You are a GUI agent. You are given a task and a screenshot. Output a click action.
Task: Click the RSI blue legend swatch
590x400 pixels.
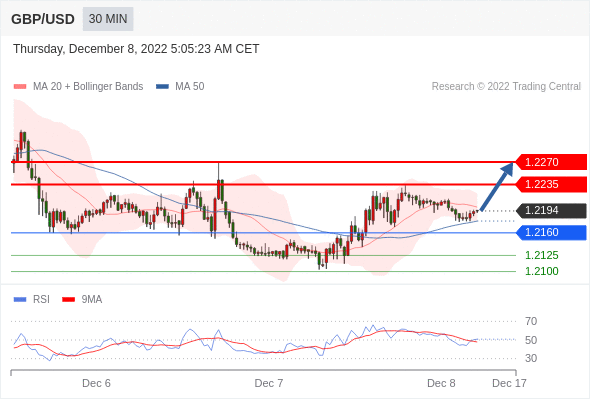tap(20, 300)
